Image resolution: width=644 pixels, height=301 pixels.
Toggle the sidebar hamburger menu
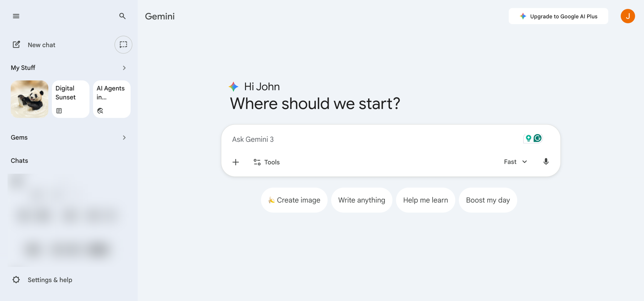click(x=16, y=16)
